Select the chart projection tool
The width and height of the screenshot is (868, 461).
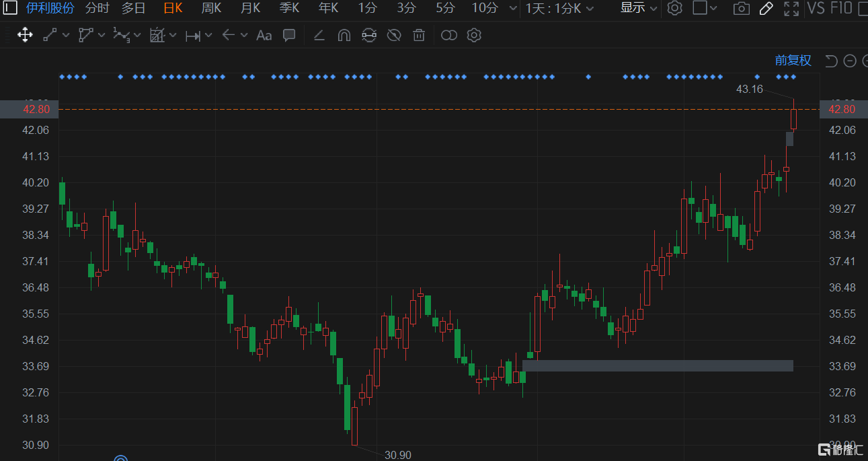pyautogui.click(x=157, y=35)
